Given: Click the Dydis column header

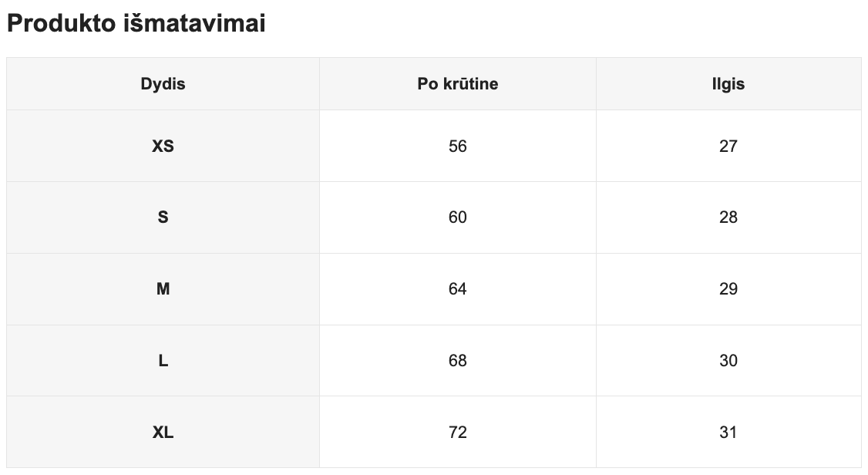Looking at the screenshot, I should pyautogui.click(x=163, y=84).
